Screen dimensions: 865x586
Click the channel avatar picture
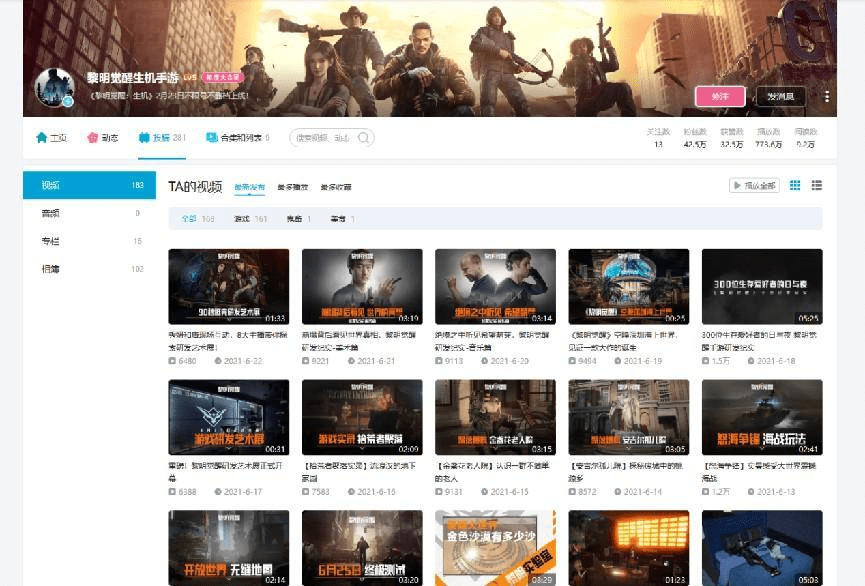click(54, 87)
